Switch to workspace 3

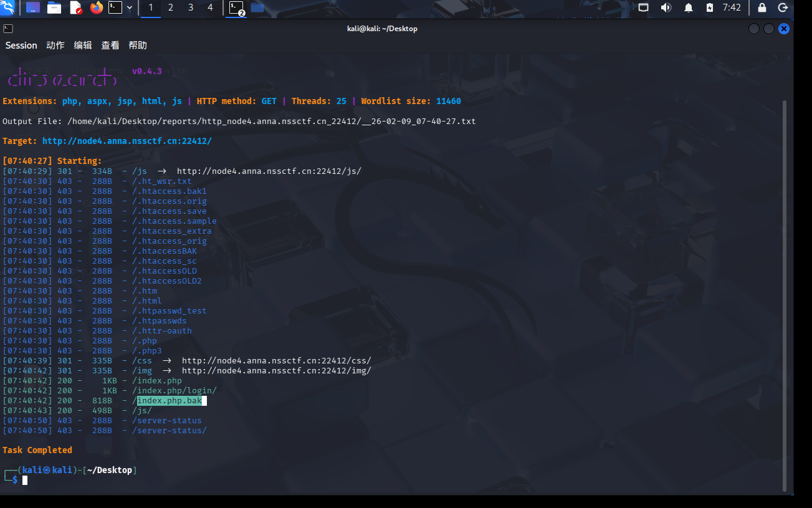(191, 7)
